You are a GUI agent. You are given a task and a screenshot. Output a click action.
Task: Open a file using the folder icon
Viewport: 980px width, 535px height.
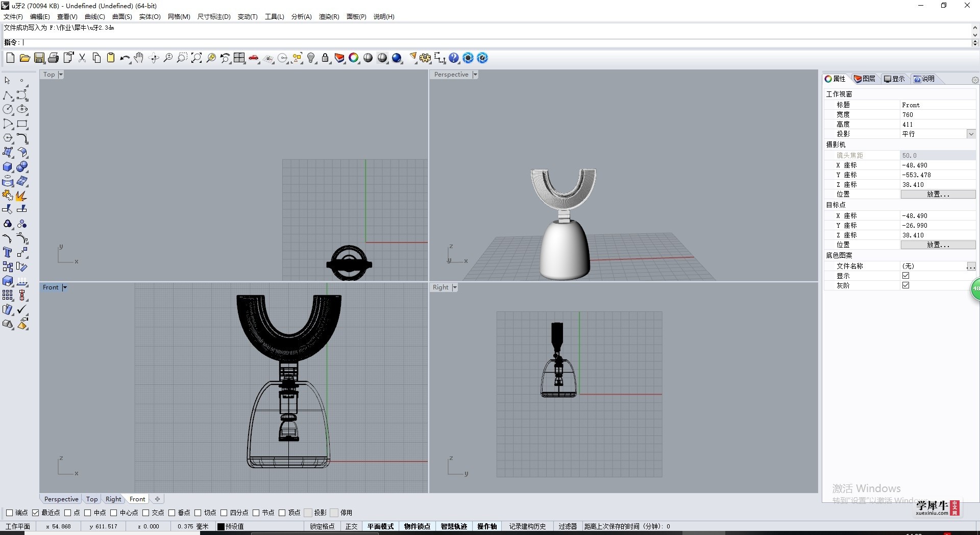(x=24, y=58)
